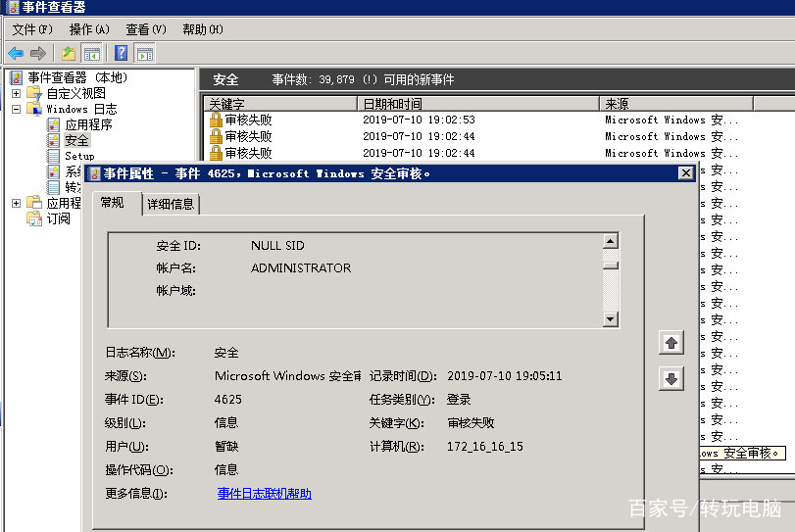Click lock icon of 19:02:53 audit failure row
The height and width of the screenshot is (532, 795).
point(216,121)
